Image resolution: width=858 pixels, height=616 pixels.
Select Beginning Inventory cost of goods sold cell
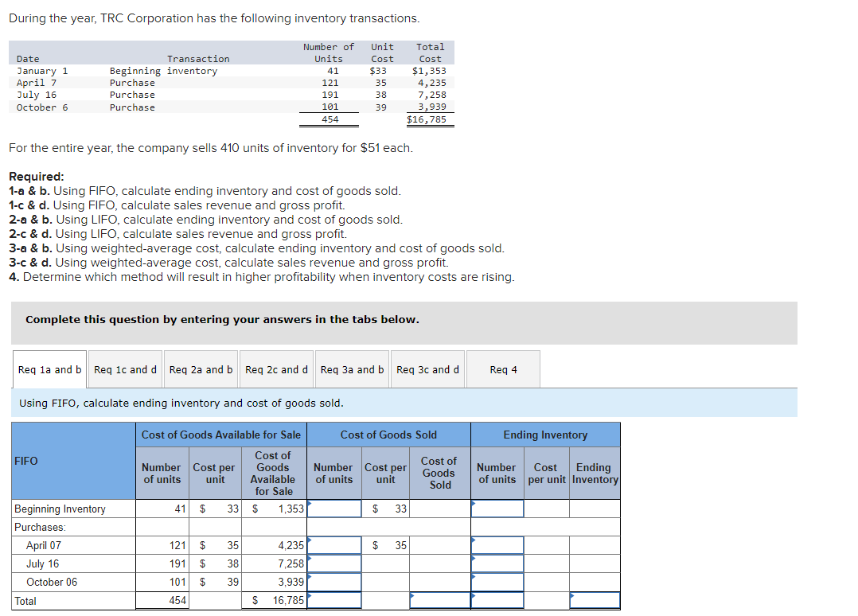point(440,509)
